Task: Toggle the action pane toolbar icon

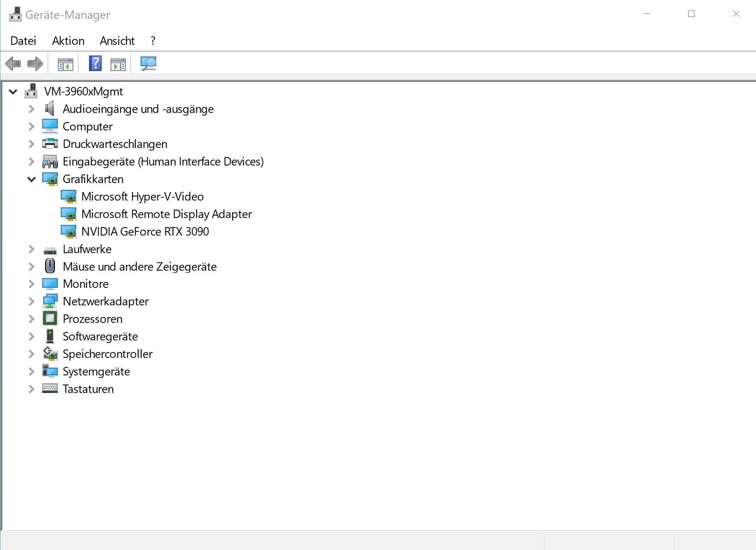Action: [x=118, y=64]
